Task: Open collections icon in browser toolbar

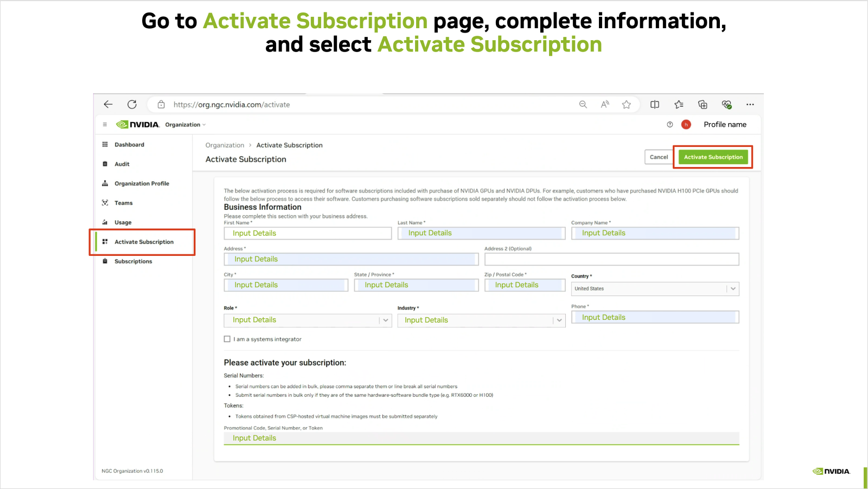Action: 703,105
